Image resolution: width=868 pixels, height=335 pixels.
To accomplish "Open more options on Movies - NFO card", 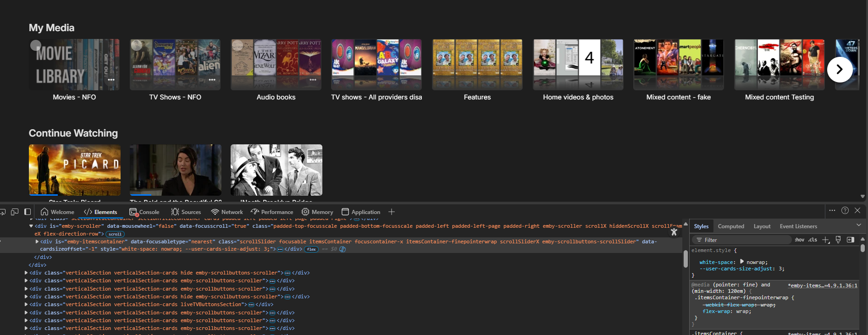I will (111, 80).
